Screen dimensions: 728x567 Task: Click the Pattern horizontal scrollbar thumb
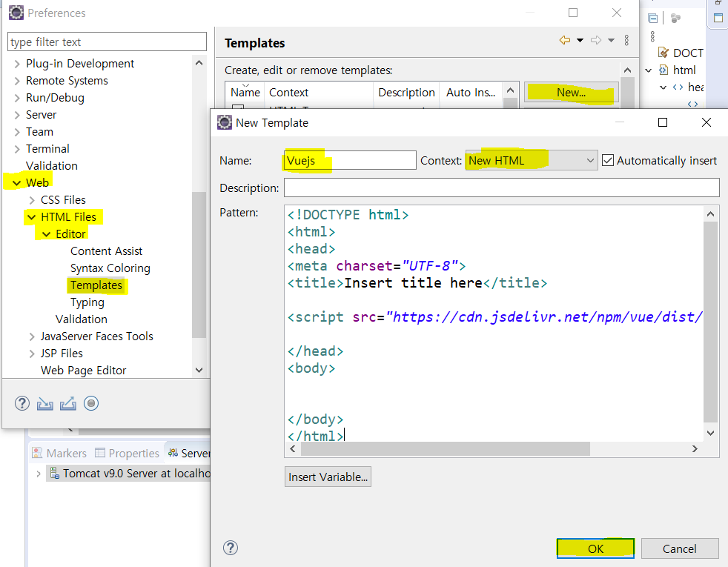446,448
